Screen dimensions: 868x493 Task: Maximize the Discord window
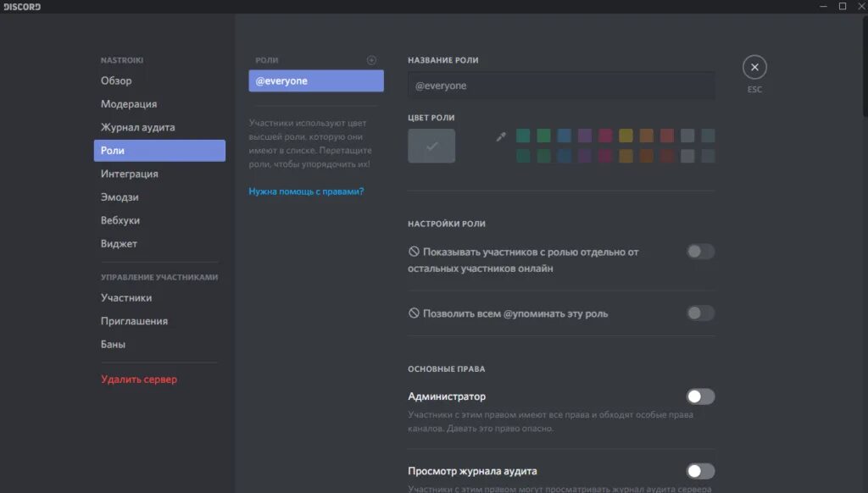843,6
